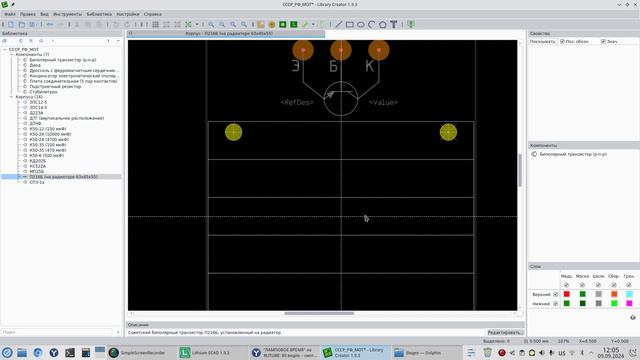Click the canvas horizontal scrollbar thumb
This screenshot has width=640, height=360.
pyautogui.click(x=319, y=313)
